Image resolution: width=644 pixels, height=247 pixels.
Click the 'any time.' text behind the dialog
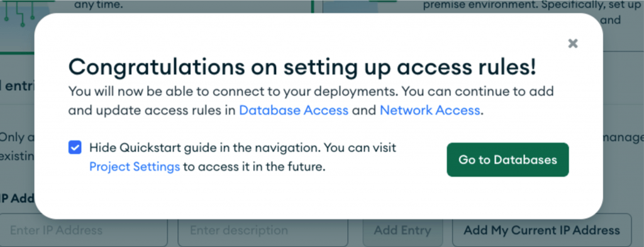[x=99, y=6]
